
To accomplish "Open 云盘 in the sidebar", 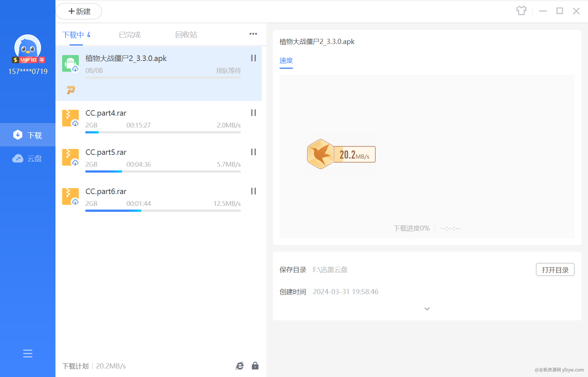I will point(28,159).
